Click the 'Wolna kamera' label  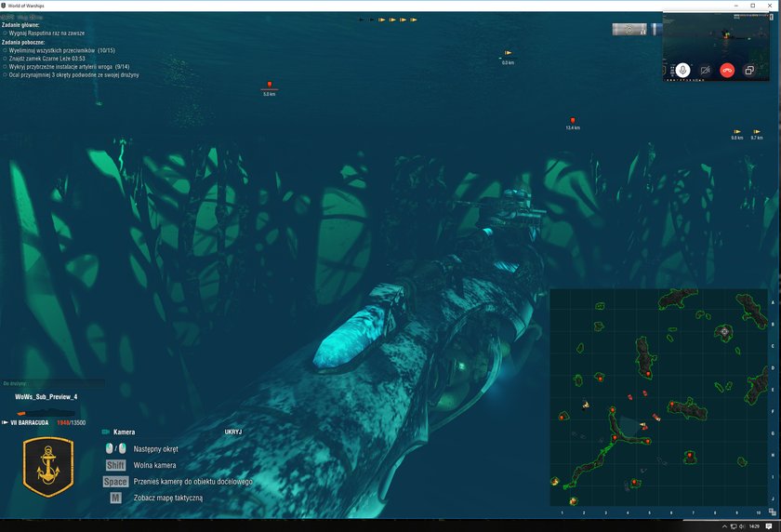point(155,465)
